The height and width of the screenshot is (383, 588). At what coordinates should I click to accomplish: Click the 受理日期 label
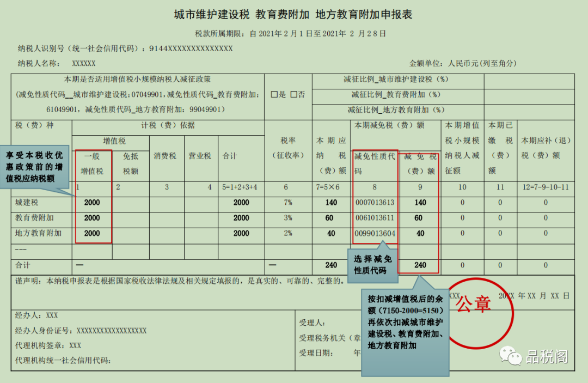coord(316,353)
